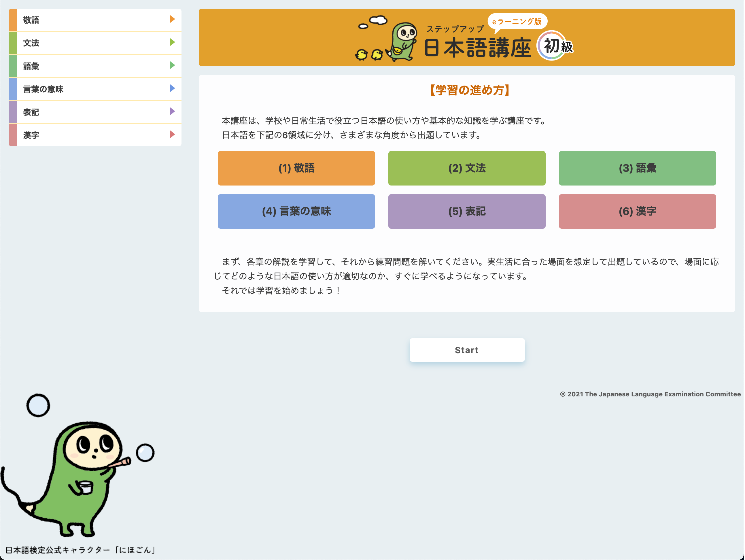Expand the orange arrow beside 敬語
Image resolution: width=745 pixels, height=560 pixels.
click(172, 19)
